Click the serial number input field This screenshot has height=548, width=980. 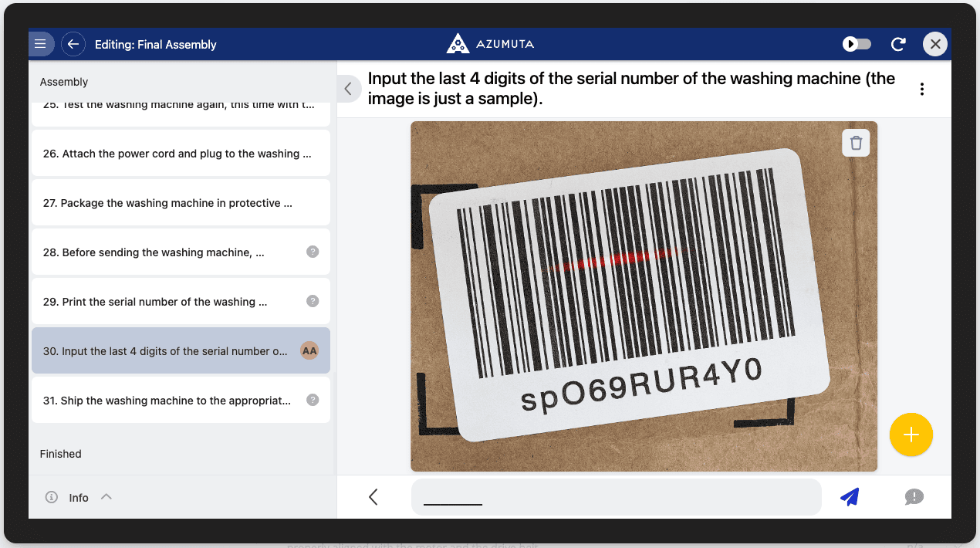(615, 497)
